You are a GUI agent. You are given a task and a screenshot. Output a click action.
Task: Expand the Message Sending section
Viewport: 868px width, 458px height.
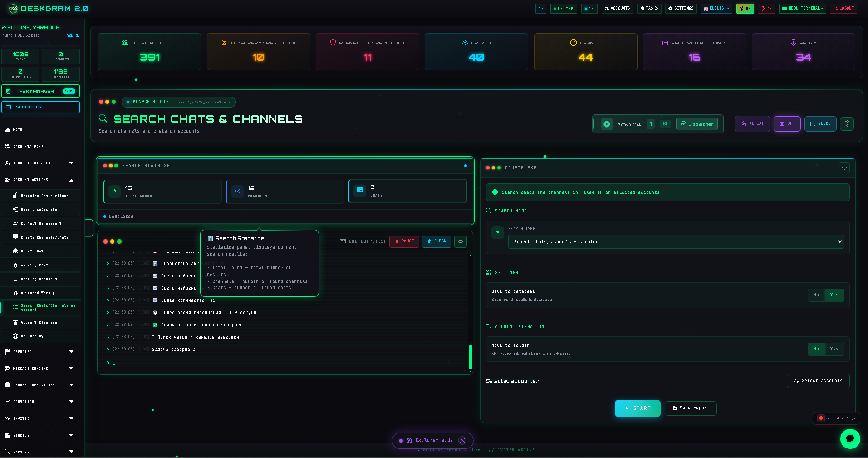click(40, 368)
